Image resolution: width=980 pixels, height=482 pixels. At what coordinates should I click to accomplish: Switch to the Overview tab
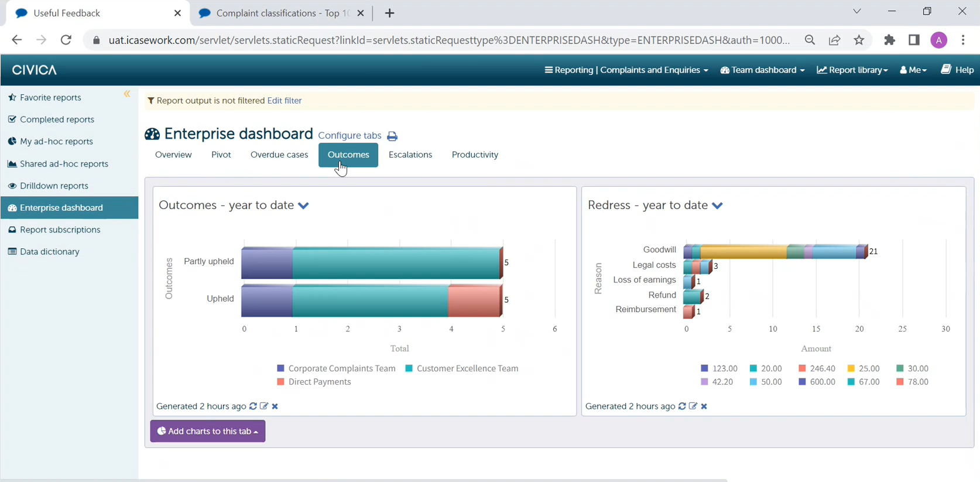coord(173,155)
